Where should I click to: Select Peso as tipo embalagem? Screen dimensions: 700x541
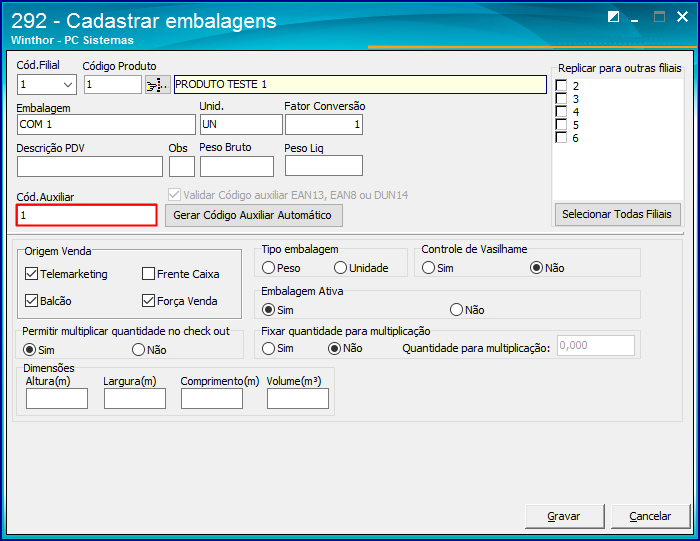point(268,268)
